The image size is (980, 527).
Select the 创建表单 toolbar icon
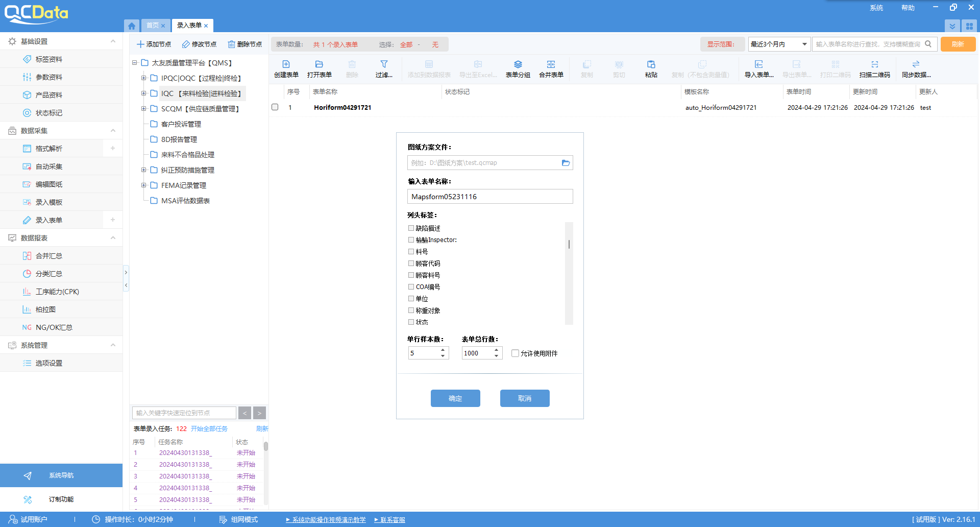[286, 68]
